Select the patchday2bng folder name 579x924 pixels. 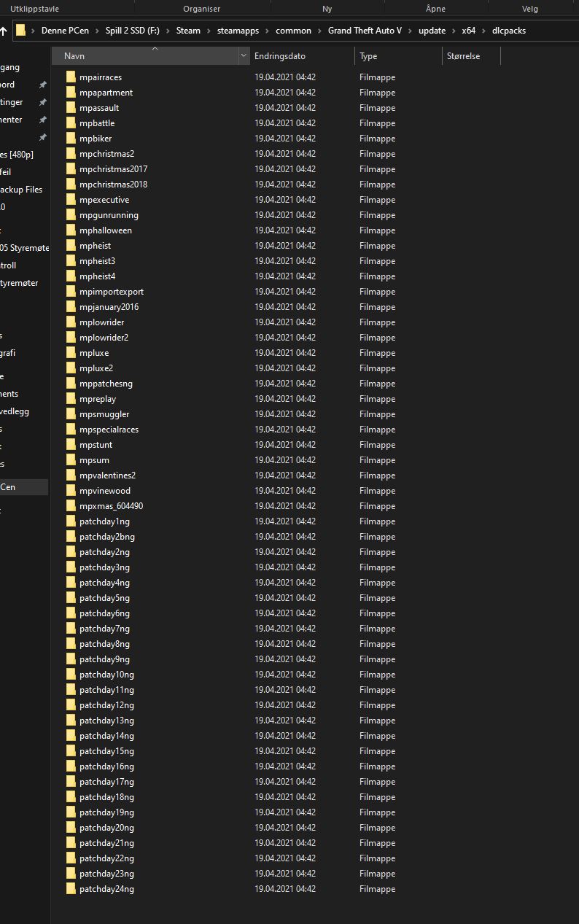[x=107, y=537]
